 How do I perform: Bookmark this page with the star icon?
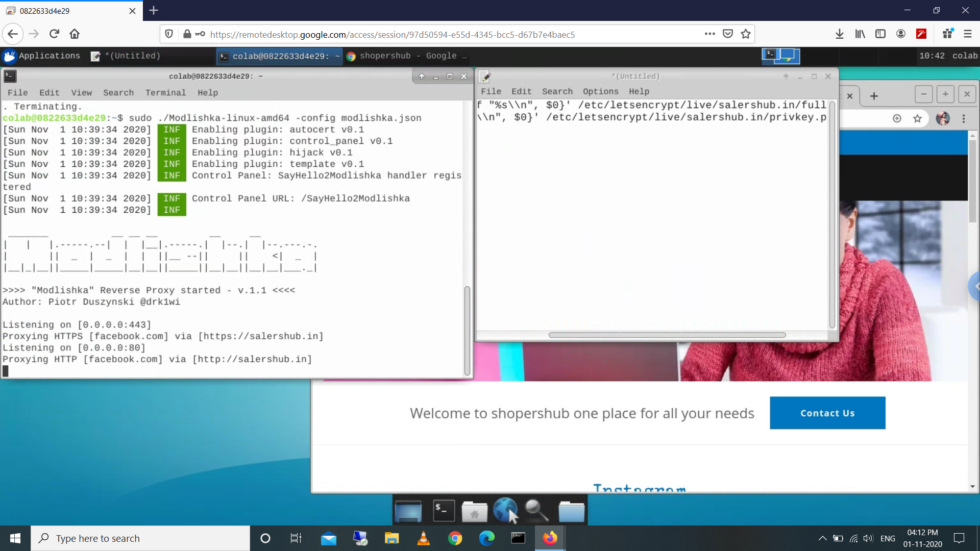tap(746, 34)
